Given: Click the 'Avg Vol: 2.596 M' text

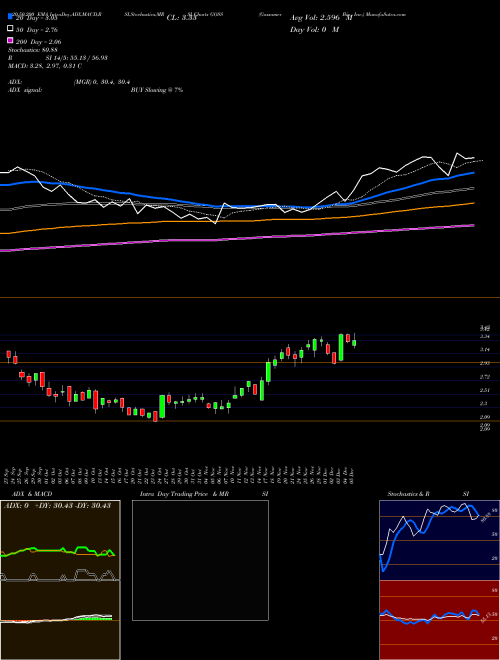Looking at the screenshot, I should point(321,18).
